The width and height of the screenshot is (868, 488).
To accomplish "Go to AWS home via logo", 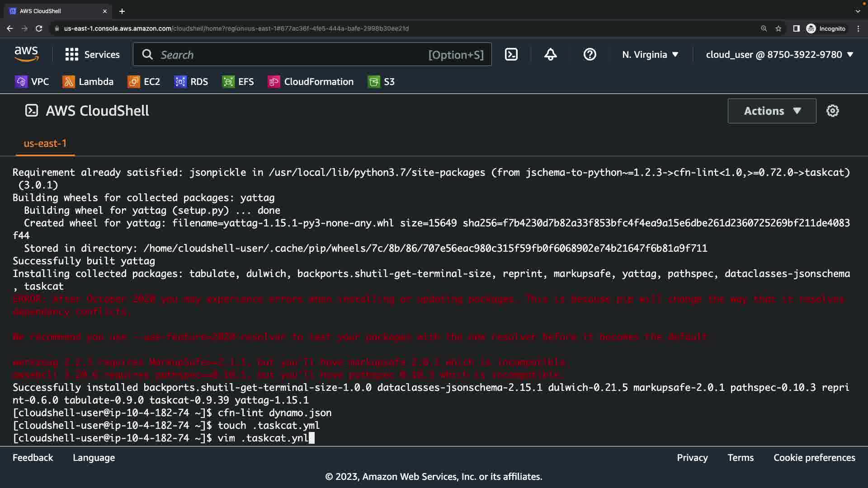I will point(26,55).
